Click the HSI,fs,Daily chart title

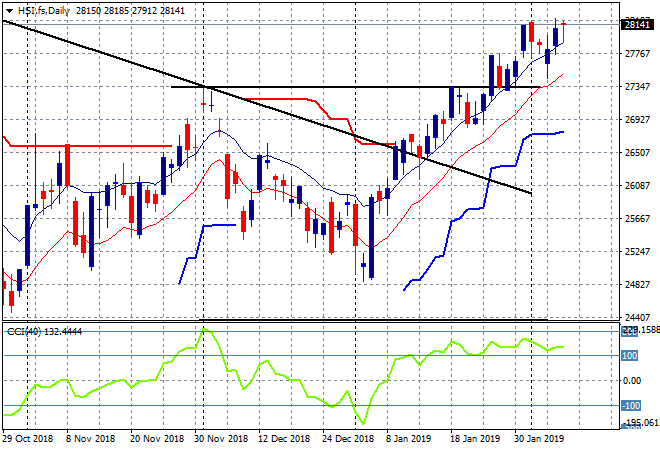[44, 11]
